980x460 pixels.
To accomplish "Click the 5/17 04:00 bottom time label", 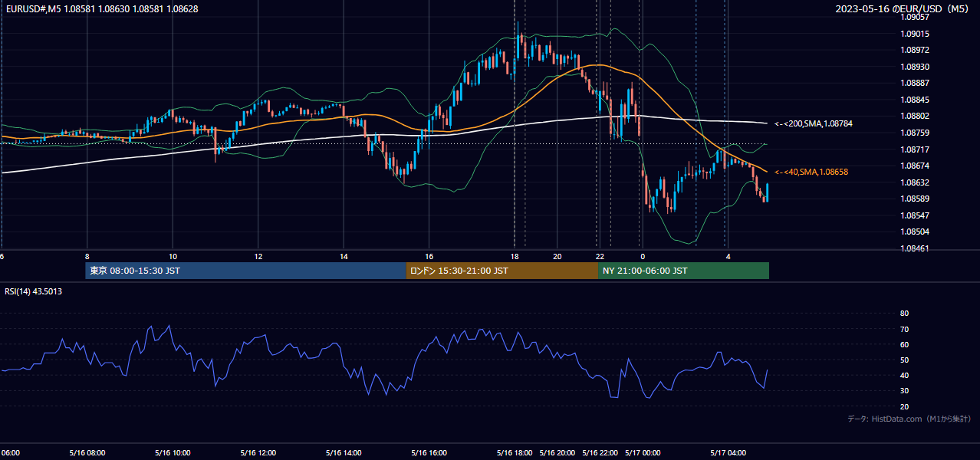I will click(x=728, y=452).
